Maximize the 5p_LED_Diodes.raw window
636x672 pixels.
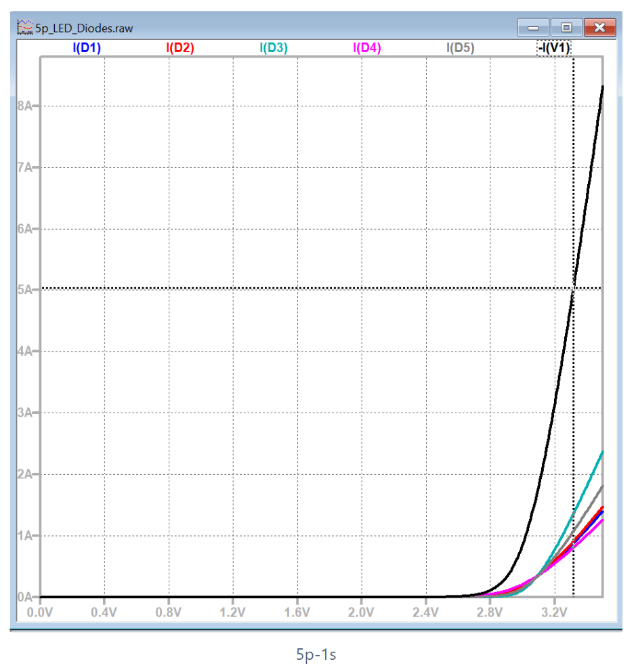[566, 28]
